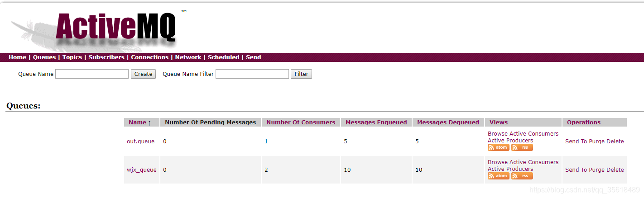Image resolution: width=644 pixels, height=198 pixels.
Task: Open the Connections menu item
Action: coord(150,57)
